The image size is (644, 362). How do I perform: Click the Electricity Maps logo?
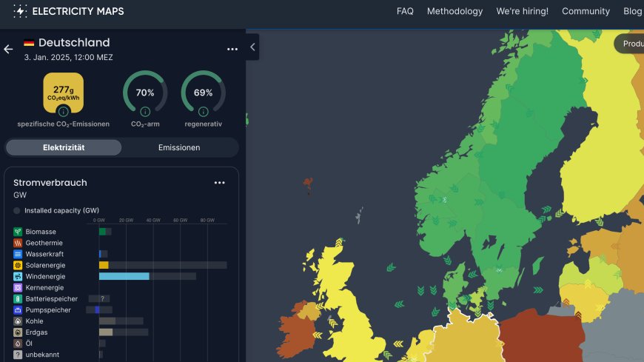(x=68, y=11)
